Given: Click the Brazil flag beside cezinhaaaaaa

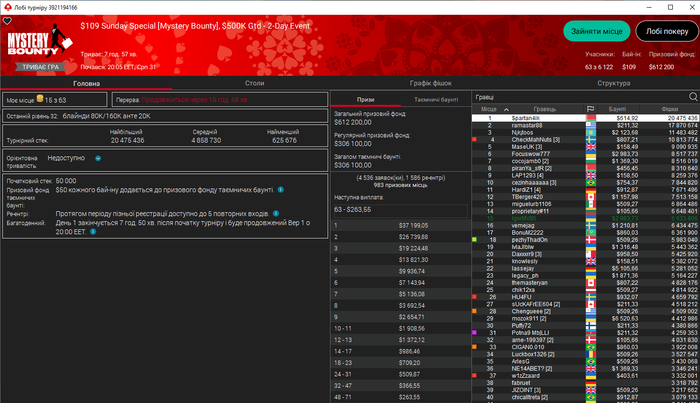Looking at the screenshot, I should (x=591, y=183).
